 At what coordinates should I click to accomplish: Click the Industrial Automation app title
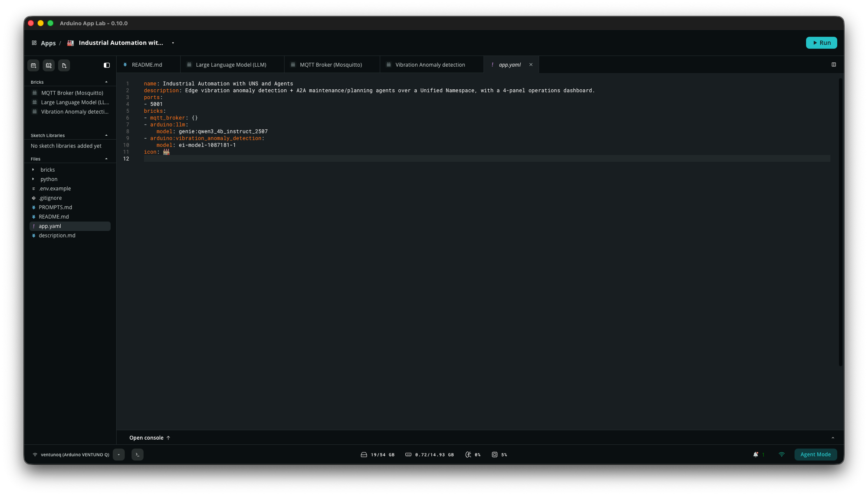[121, 43]
